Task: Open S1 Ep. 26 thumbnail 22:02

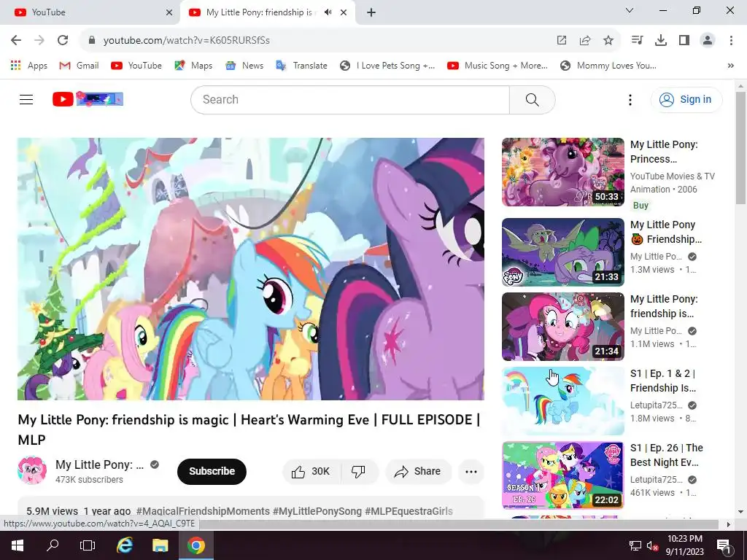Action: (563, 475)
